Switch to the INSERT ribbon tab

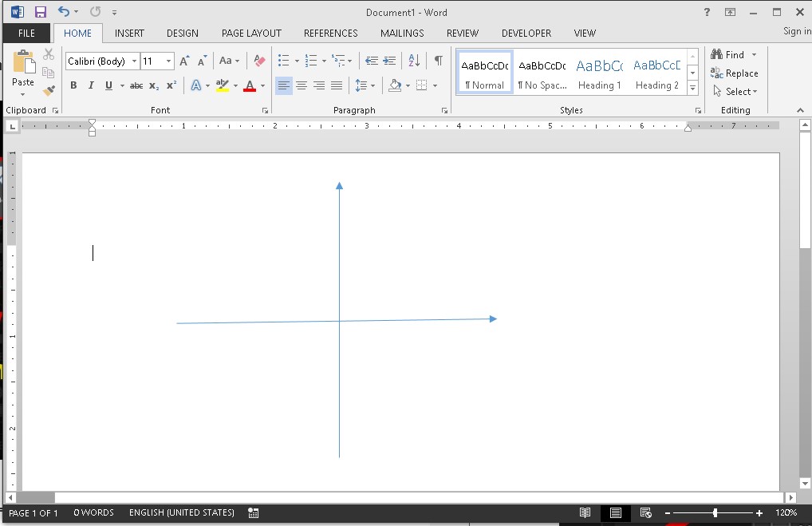point(129,33)
